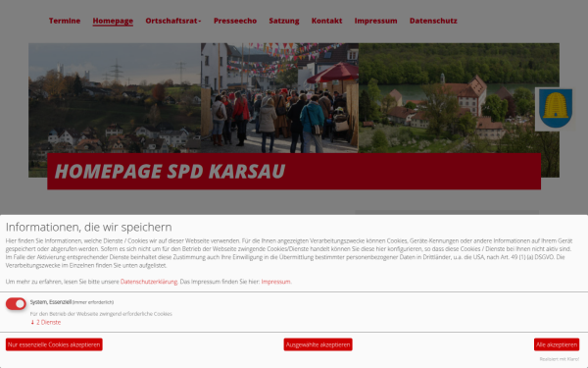Screen dimensions: 588x368
Task: Click the Realisiert mit Klaro! link
Action: coord(560,359)
